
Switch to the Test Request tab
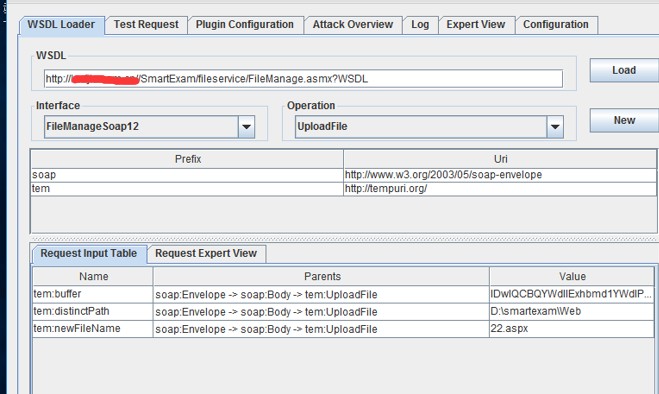click(146, 25)
